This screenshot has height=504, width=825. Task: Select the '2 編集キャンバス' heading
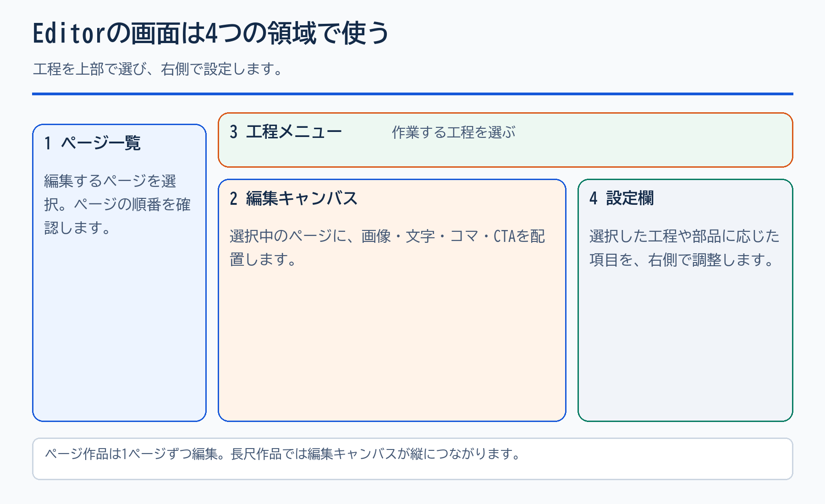(x=294, y=198)
